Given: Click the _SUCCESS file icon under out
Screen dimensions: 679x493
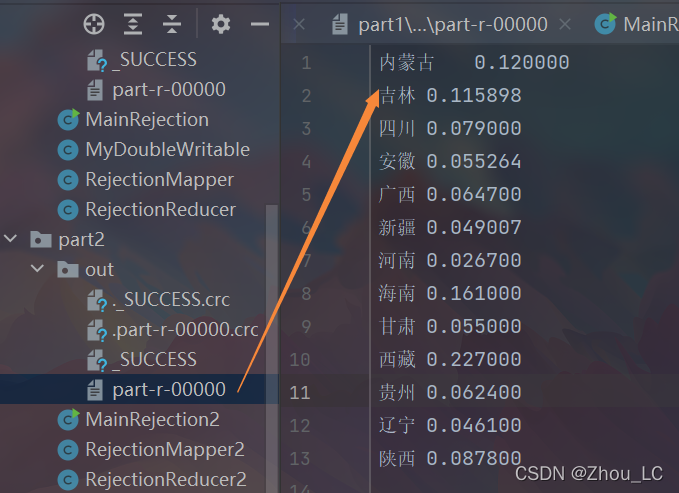Looking at the screenshot, I should tap(97, 360).
